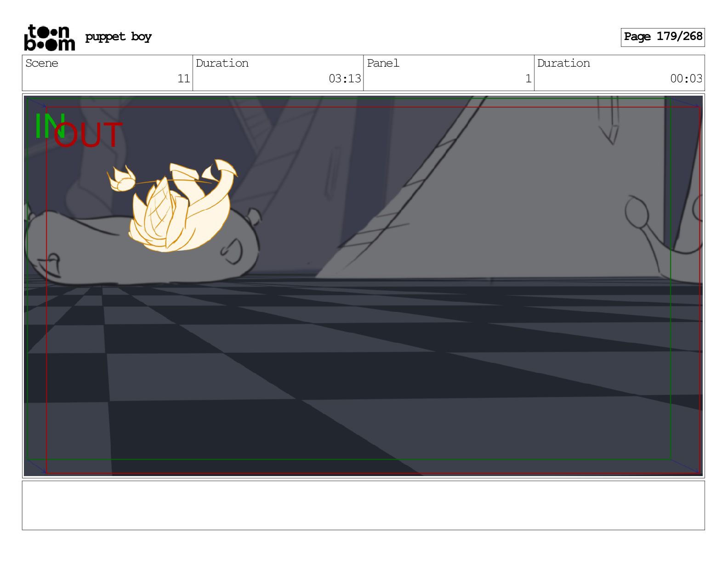Select the Duration label next to Panel
The image size is (728, 563).
564,63
